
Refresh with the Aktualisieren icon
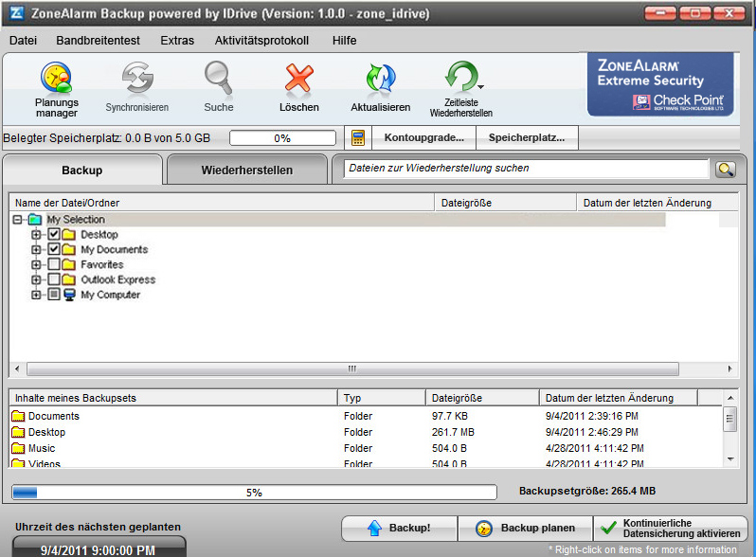[x=381, y=78]
